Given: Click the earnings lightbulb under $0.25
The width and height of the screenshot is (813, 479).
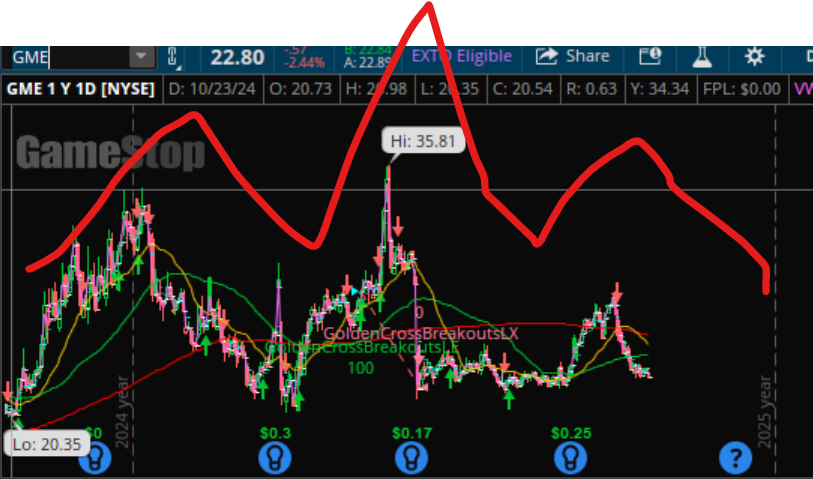Looking at the screenshot, I should [571, 458].
